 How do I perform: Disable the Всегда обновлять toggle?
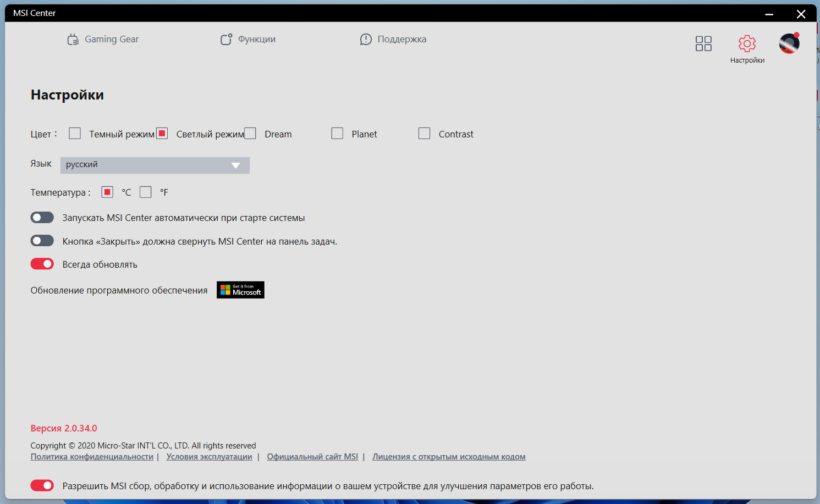(42, 264)
